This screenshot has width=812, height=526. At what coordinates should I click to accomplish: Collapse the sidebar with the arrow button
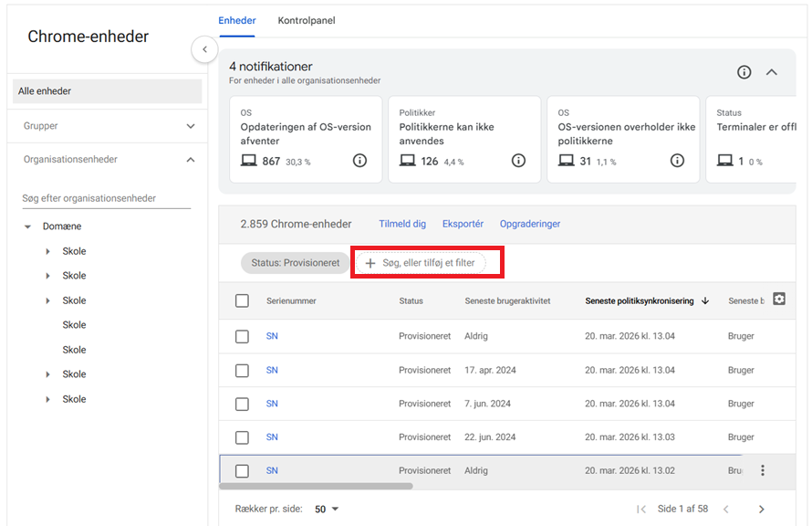tap(204, 49)
